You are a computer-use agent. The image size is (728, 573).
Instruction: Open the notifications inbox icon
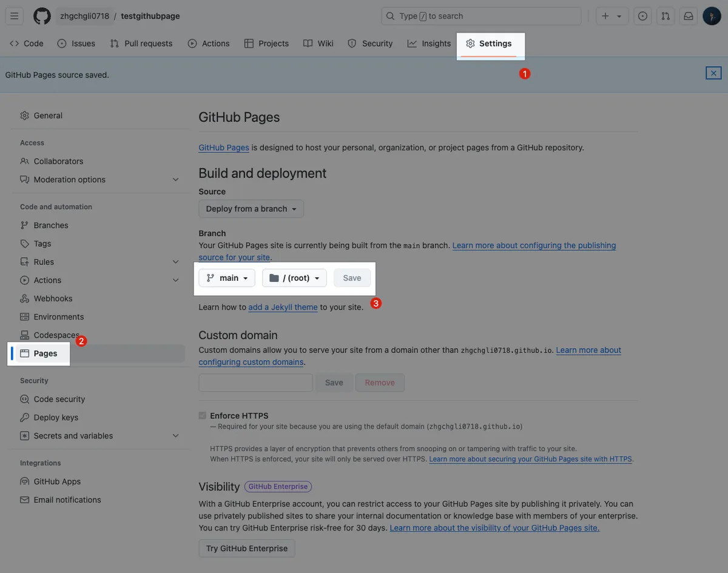[688, 16]
